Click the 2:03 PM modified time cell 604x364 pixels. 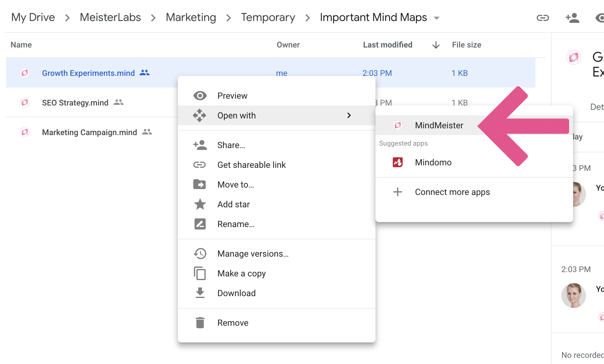[x=377, y=73]
